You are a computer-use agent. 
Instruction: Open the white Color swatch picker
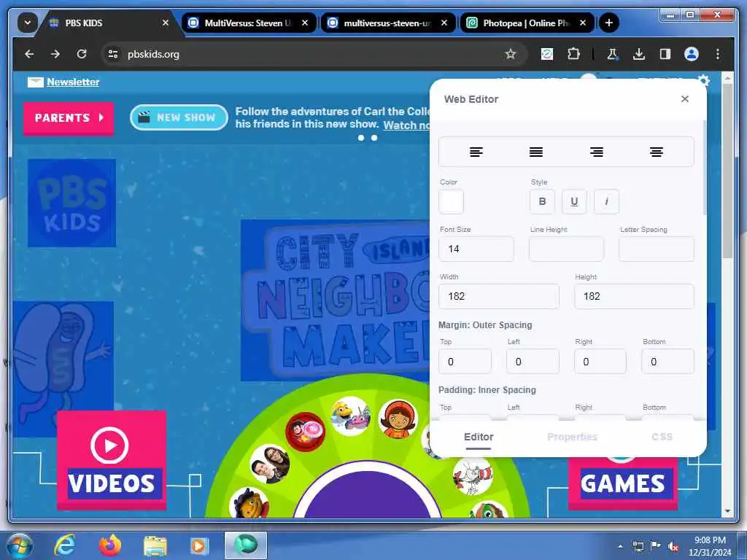coord(451,201)
